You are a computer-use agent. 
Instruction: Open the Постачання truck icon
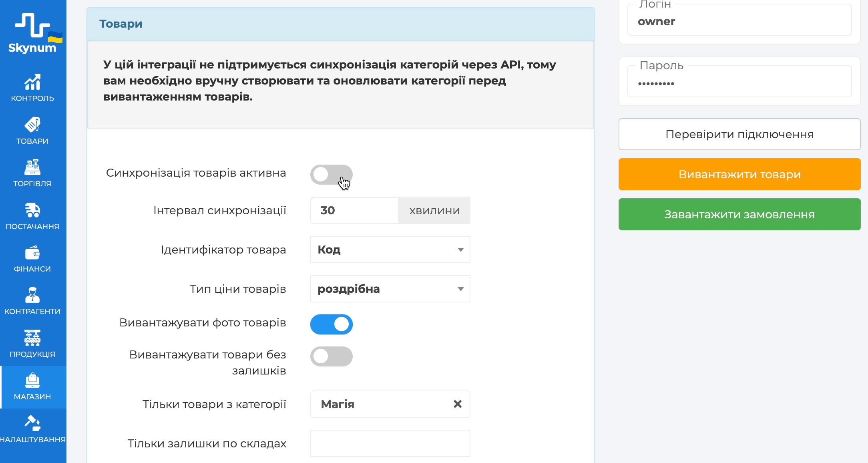tap(32, 210)
